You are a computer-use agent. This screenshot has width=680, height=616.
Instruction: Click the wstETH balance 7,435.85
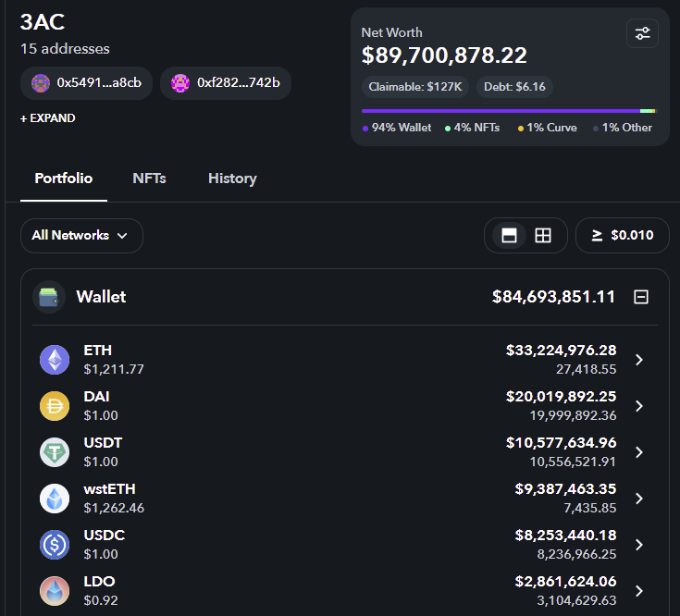pyautogui.click(x=590, y=508)
